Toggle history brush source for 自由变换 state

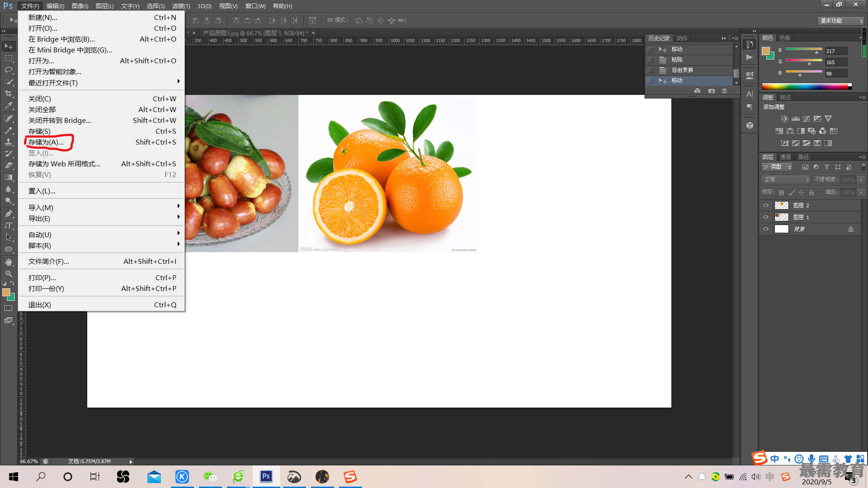(x=651, y=70)
